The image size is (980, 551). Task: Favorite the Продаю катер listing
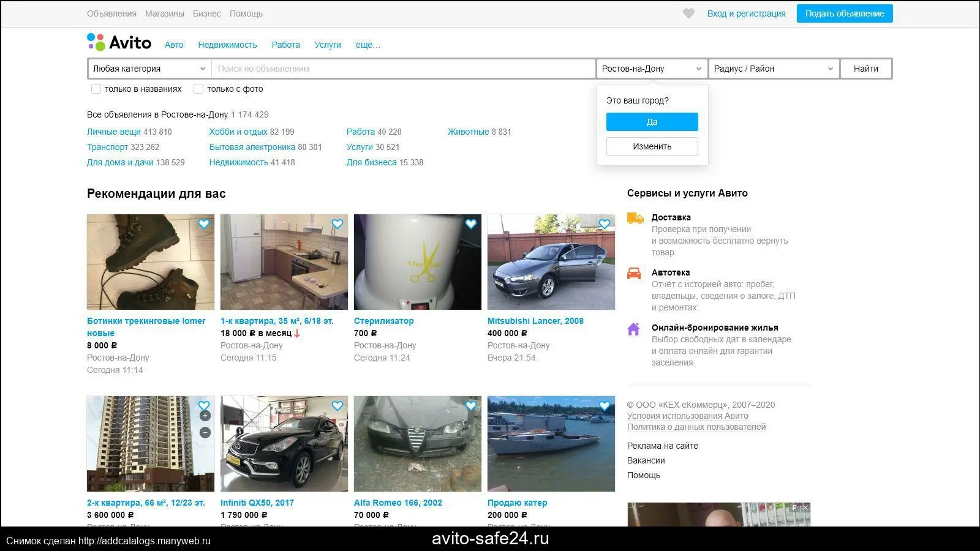tap(605, 405)
